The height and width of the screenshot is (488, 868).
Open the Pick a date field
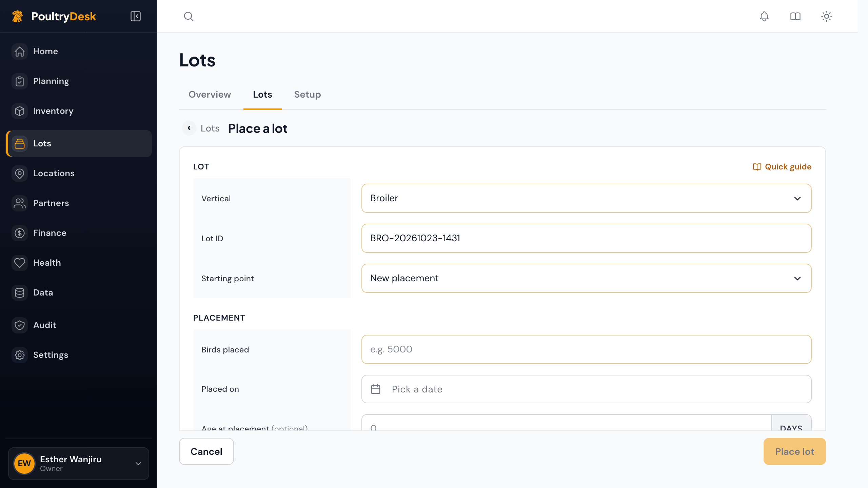[586, 389]
